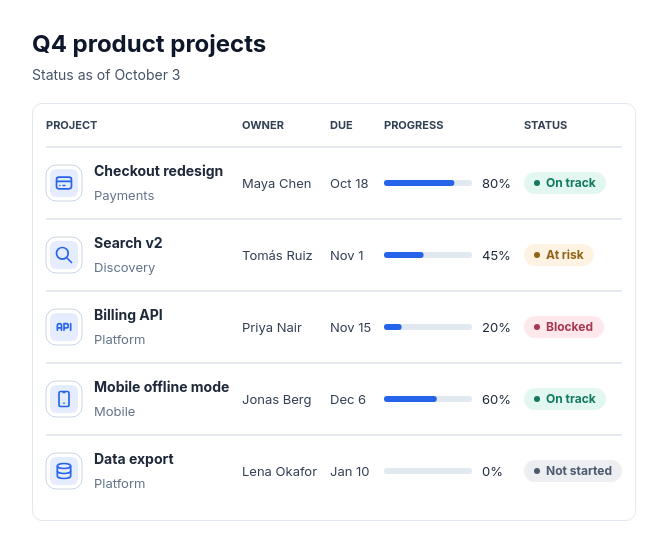Click the DUE column header
This screenshot has height=553, width=668.
coord(341,125)
